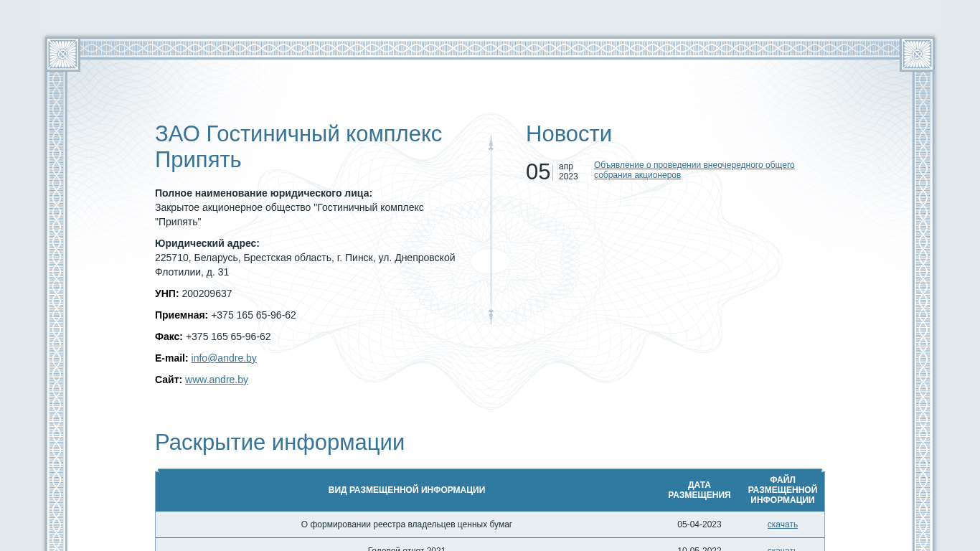
Task: Click the 'Дата размещения' column header
Action: pos(699,490)
